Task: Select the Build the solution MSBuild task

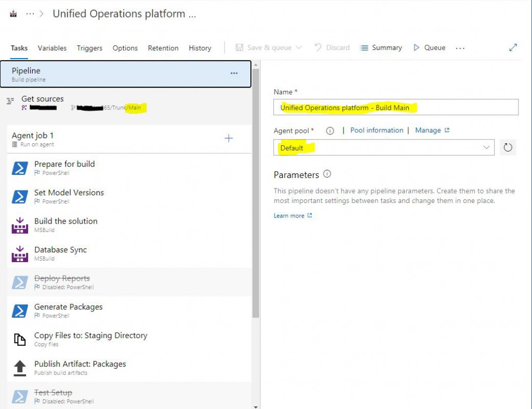Action: (65, 225)
